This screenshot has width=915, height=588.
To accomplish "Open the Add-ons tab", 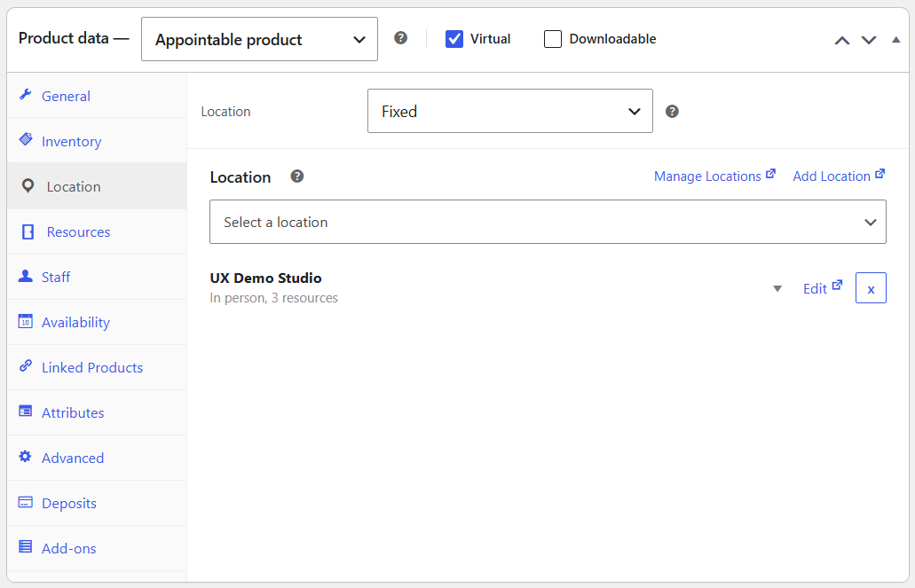I will 97,548.
